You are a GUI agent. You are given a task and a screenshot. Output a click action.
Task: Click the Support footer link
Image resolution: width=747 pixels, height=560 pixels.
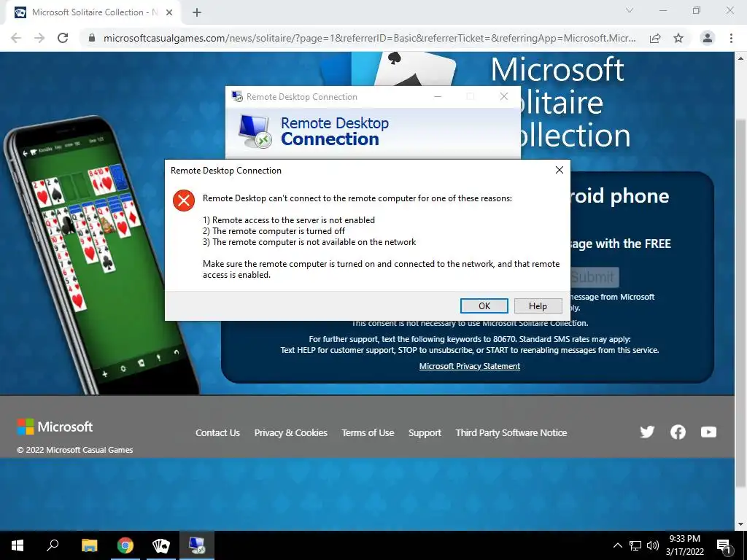point(425,433)
